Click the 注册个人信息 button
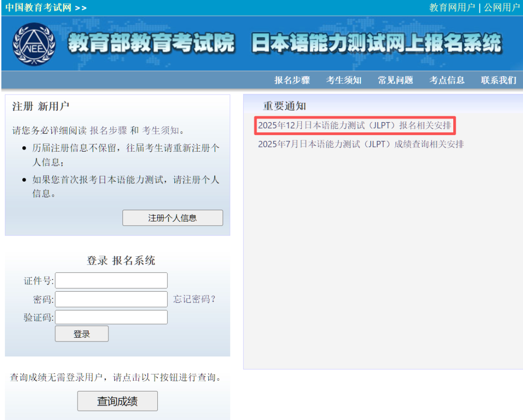523x420 pixels. tap(173, 218)
